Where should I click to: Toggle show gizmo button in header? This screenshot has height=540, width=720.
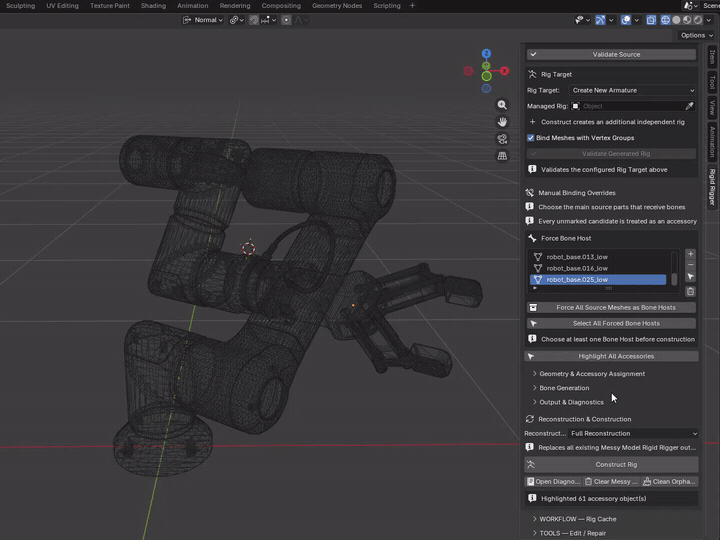600,20
